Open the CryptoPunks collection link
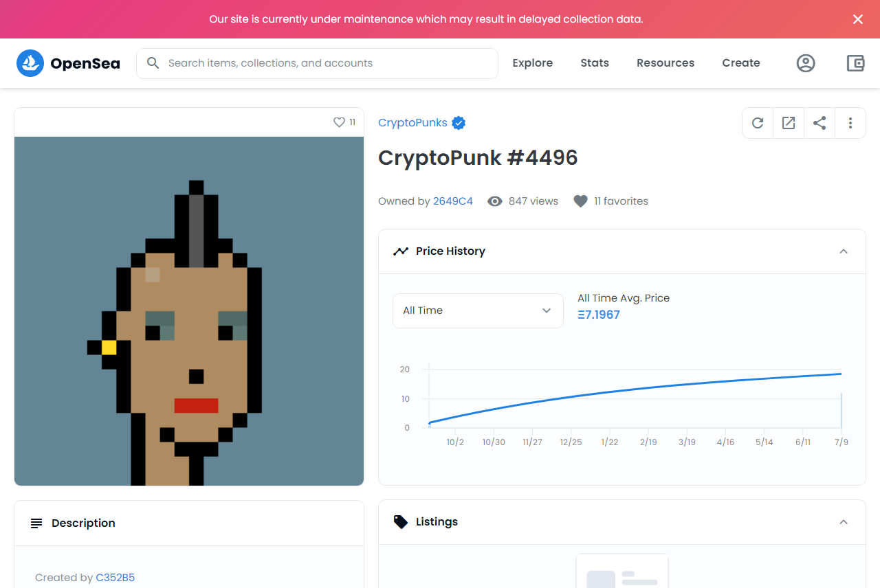The height and width of the screenshot is (588, 880). tap(412, 123)
